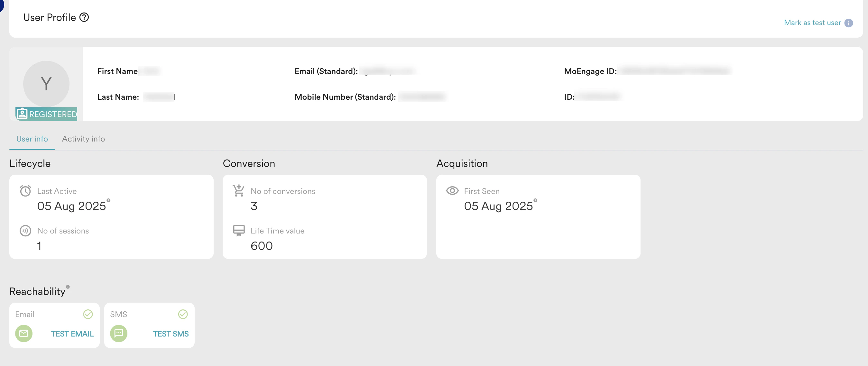This screenshot has height=366, width=868.
Task: Select the Life Time value icon
Action: 239,231
